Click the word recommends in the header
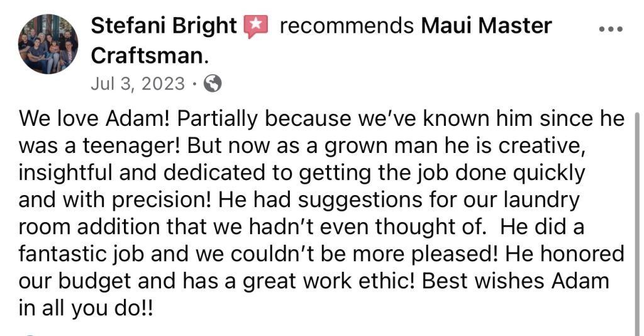 pos(346,26)
